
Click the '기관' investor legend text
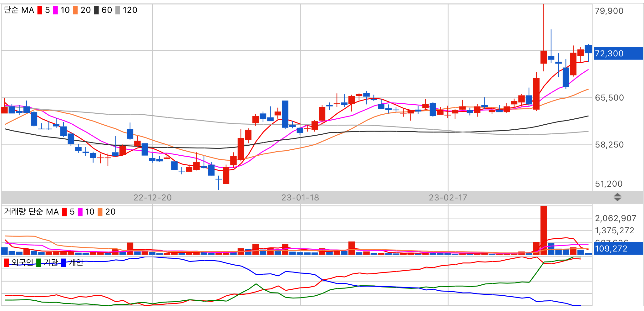point(51,263)
